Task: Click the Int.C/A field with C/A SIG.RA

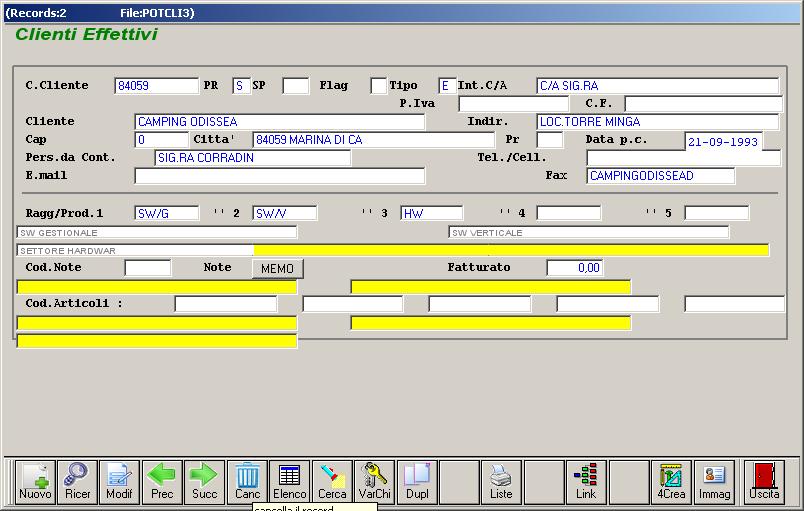Action: point(658,86)
